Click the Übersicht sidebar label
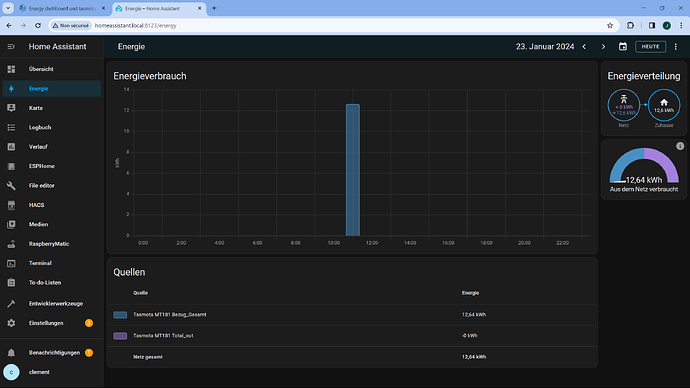 click(41, 69)
